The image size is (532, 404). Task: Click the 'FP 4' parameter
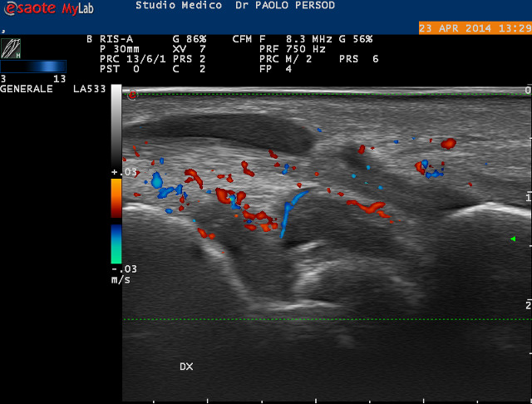click(275, 69)
